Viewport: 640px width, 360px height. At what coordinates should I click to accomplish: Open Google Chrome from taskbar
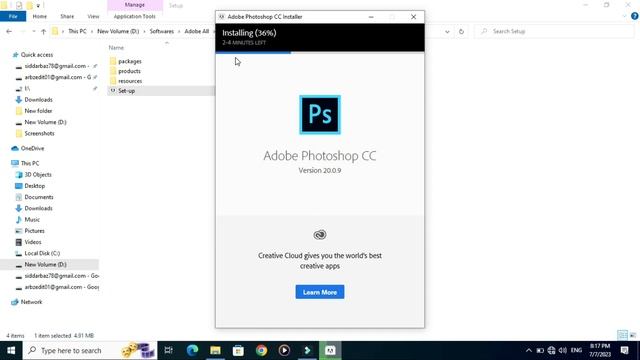click(x=261, y=351)
